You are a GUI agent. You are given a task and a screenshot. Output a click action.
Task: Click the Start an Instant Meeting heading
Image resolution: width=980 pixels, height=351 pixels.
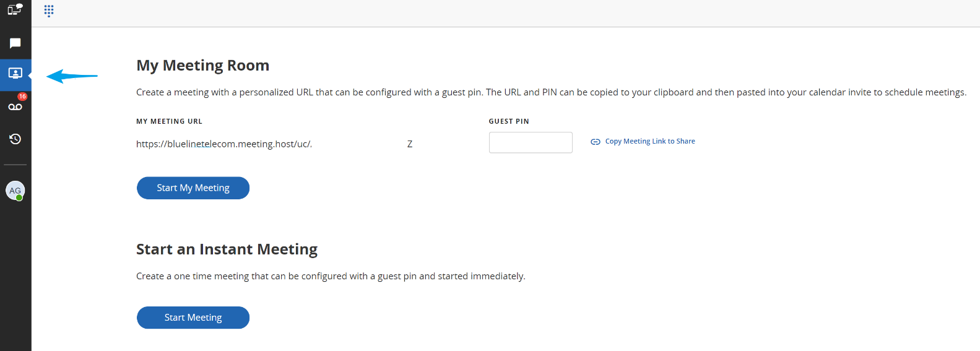227,249
